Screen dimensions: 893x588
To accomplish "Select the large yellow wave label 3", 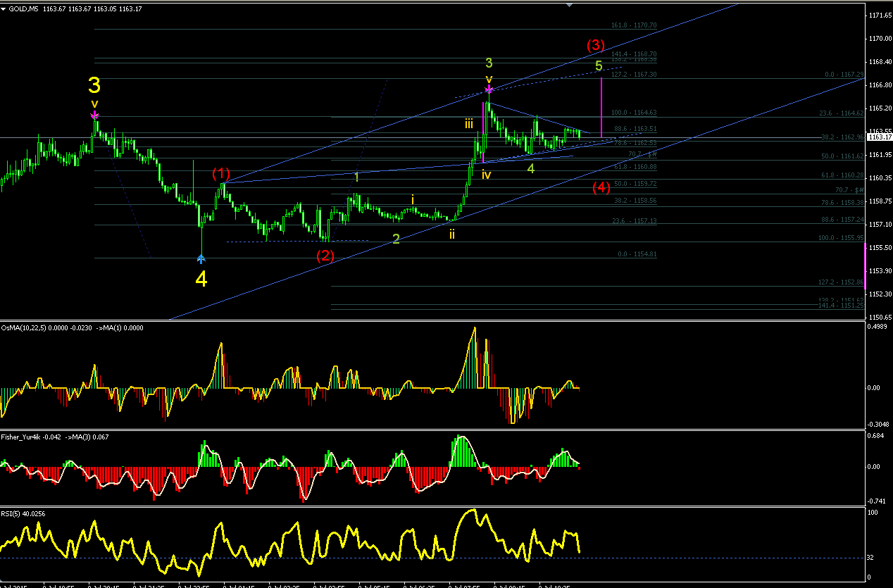I will coord(94,86).
